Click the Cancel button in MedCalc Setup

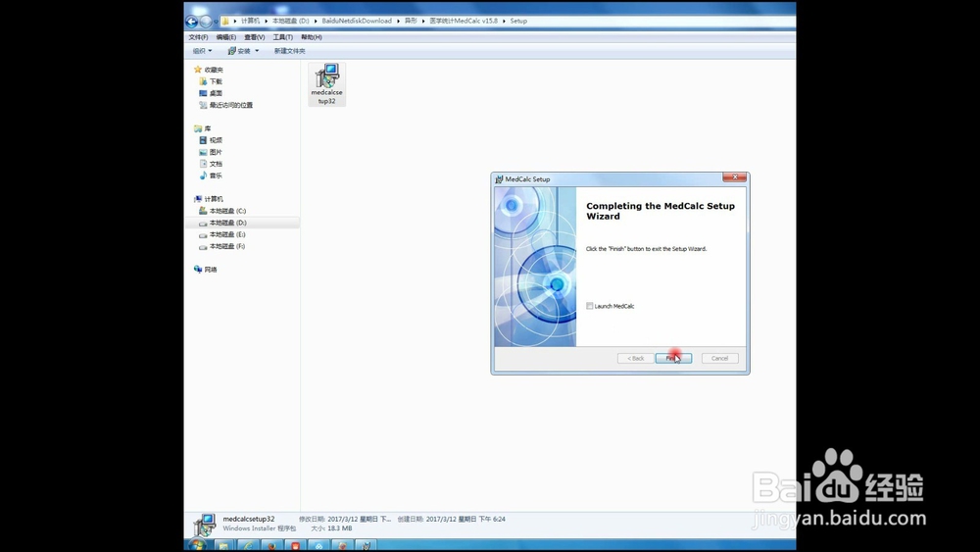[719, 358]
